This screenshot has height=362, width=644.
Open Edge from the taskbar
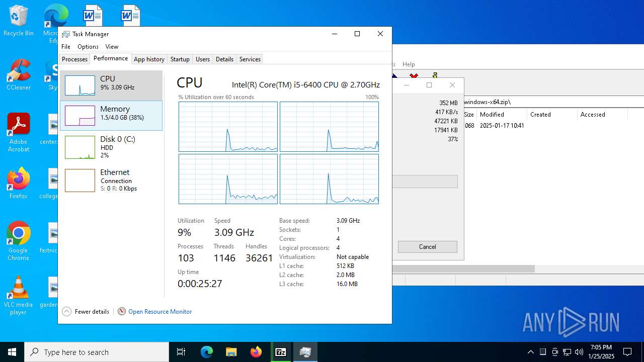207,352
